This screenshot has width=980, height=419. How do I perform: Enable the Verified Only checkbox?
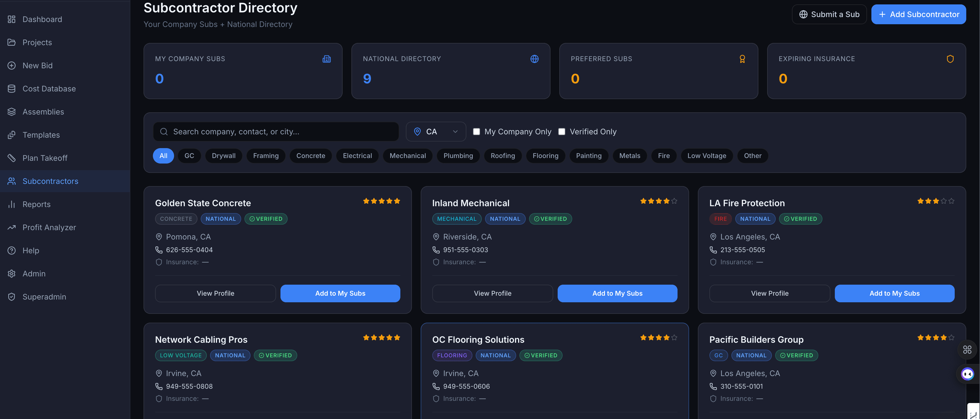click(x=561, y=131)
